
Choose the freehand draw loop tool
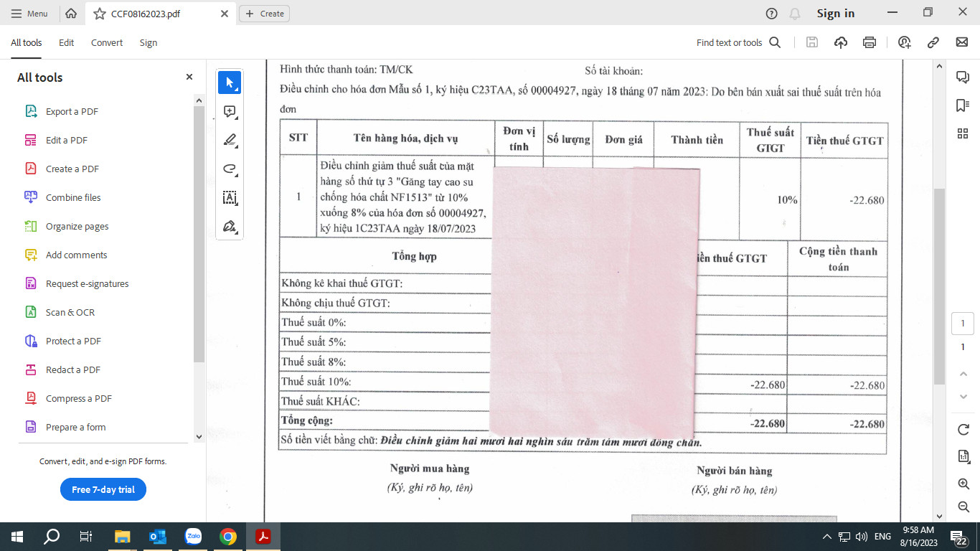pos(230,169)
